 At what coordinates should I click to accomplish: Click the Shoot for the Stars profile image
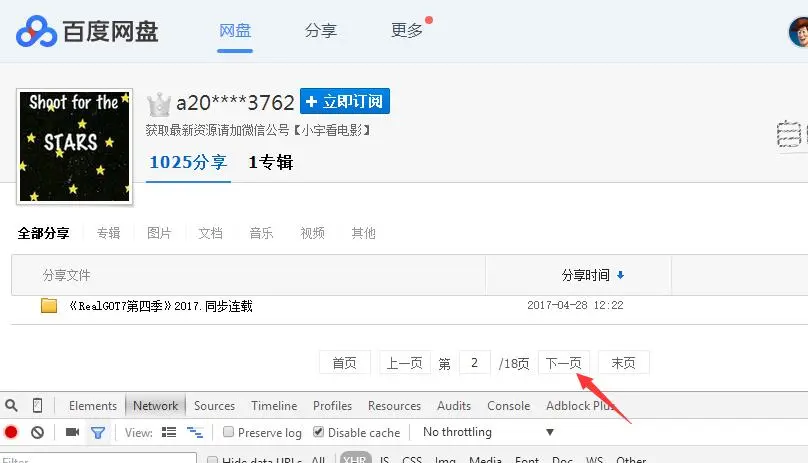click(x=75, y=146)
